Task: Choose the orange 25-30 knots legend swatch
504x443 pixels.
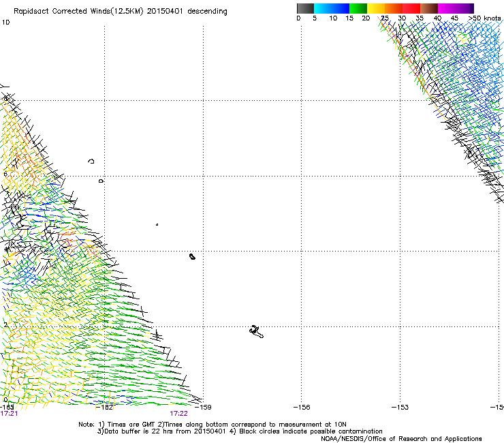Action: [x=394, y=8]
